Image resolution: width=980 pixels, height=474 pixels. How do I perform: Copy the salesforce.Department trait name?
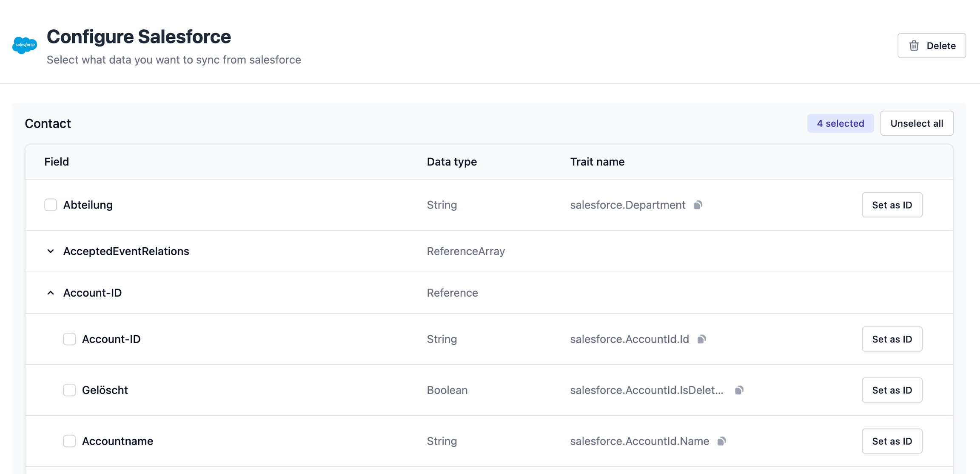click(x=698, y=205)
